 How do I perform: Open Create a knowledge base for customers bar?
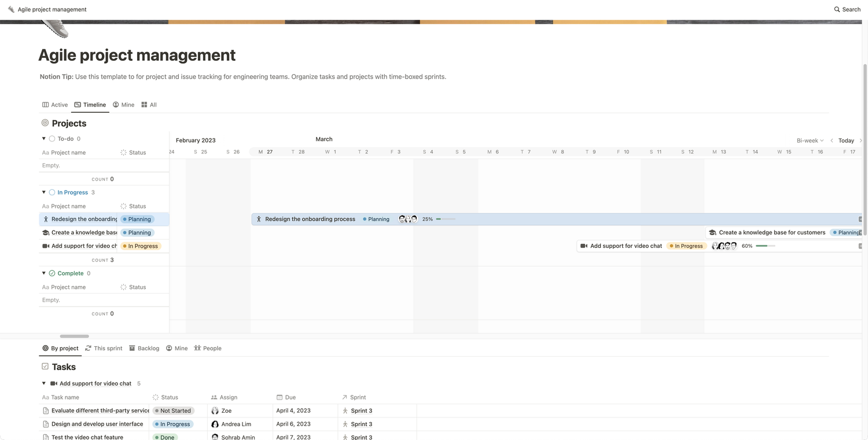click(x=784, y=233)
